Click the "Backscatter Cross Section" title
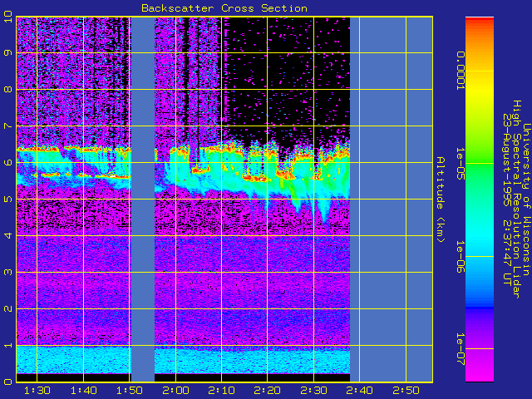The height and width of the screenshot is (399, 532). tap(224, 8)
